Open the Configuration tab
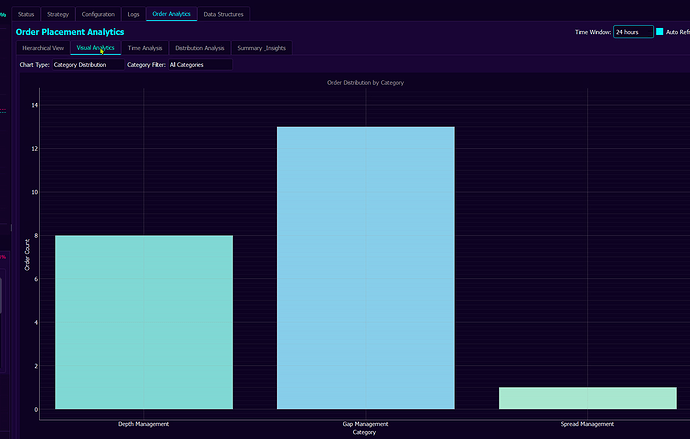This screenshot has width=690, height=439. (98, 14)
